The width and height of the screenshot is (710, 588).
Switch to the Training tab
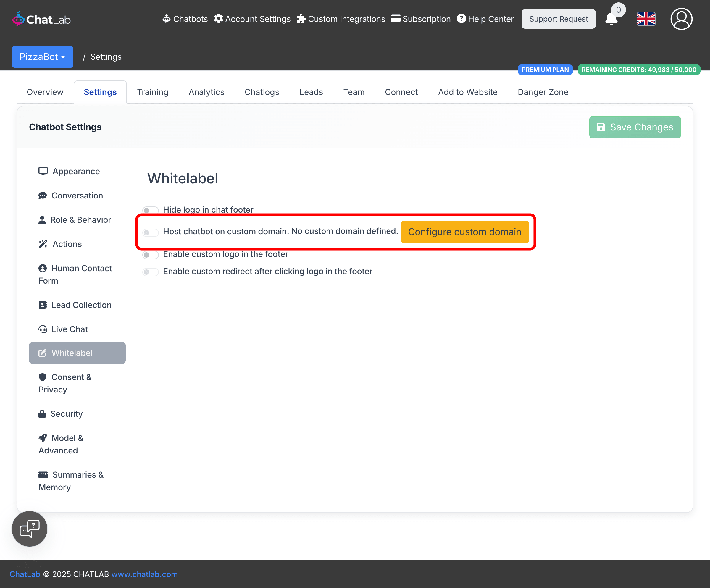click(152, 92)
